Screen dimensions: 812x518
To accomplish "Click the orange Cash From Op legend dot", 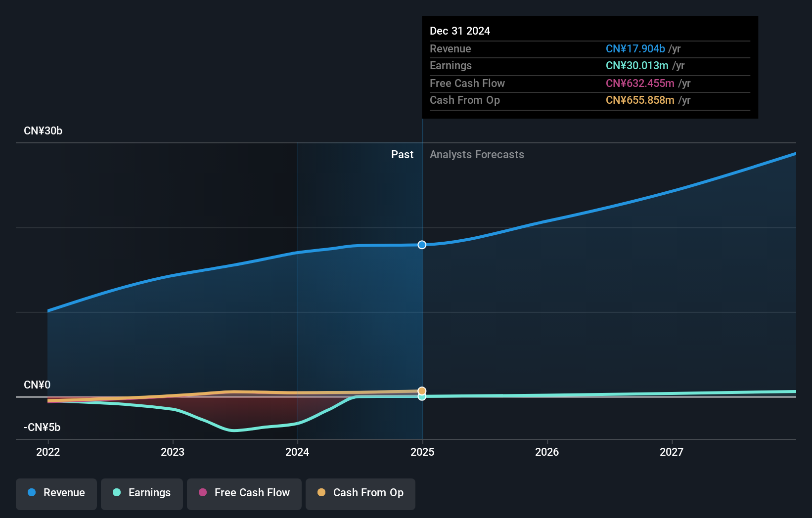I will pos(321,493).
